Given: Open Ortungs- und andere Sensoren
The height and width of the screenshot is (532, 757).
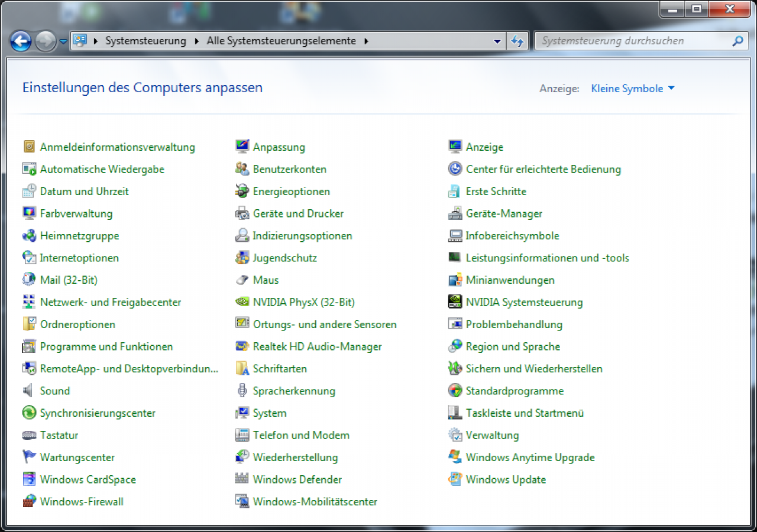Looking at the screenshot, I should [325, 324].
